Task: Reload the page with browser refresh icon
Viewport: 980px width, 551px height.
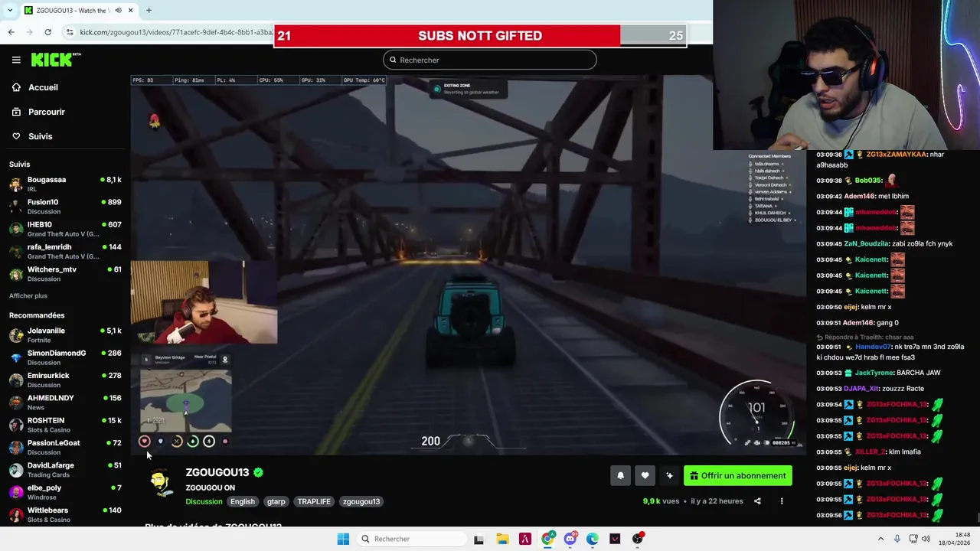Action: (47, 32)
